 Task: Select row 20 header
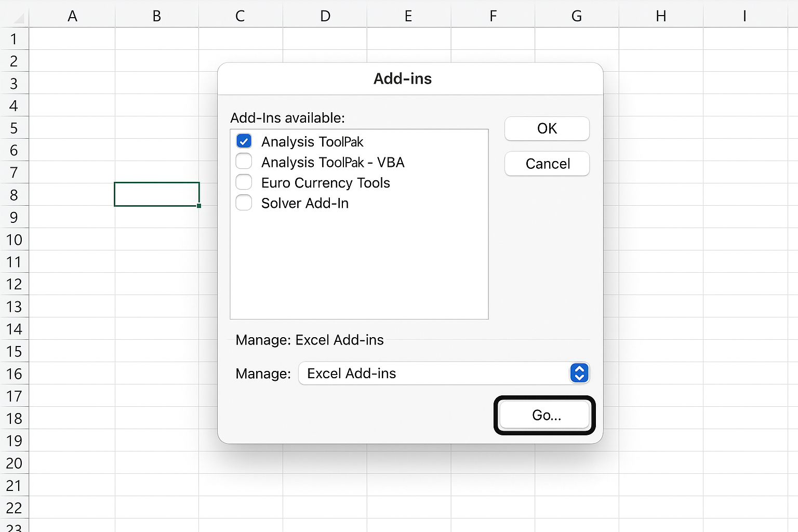click(14, 463)
